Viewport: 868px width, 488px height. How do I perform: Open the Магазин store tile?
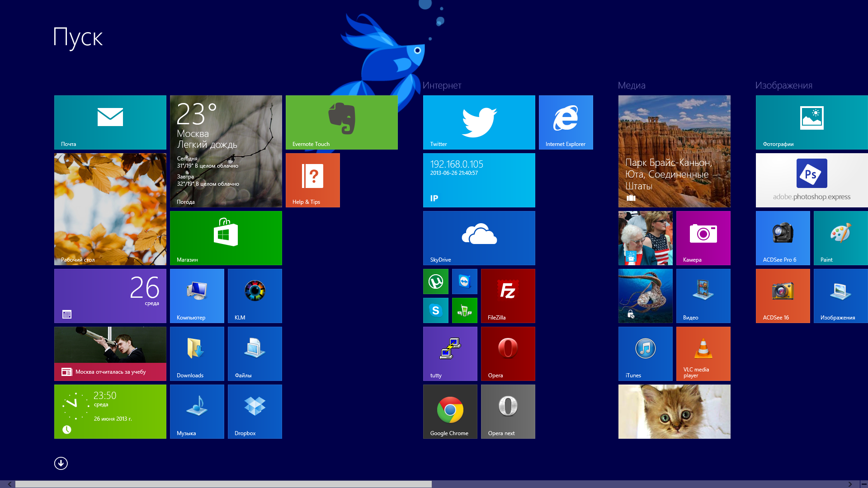(x=226, y=238)
